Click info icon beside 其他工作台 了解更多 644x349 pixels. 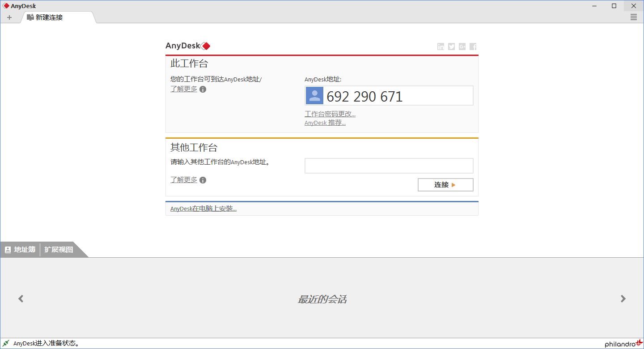tap(203, 180)
